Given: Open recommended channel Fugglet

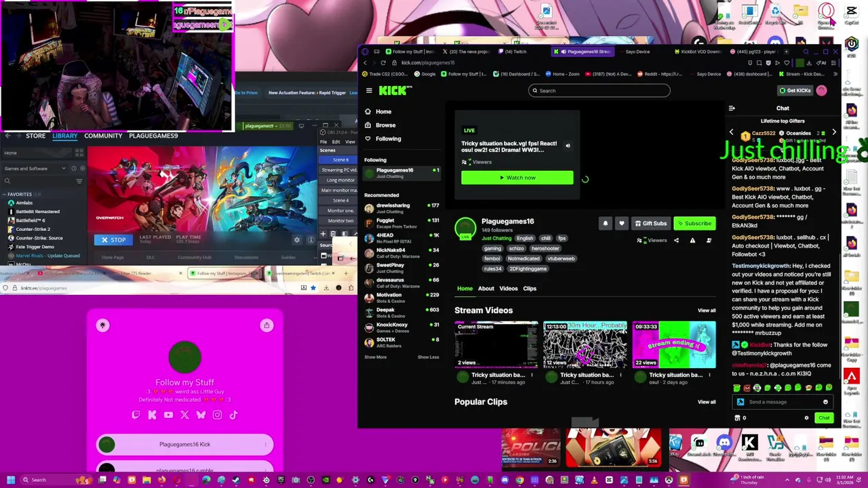Looking at the screenshot, I should [x=400, y=223].
